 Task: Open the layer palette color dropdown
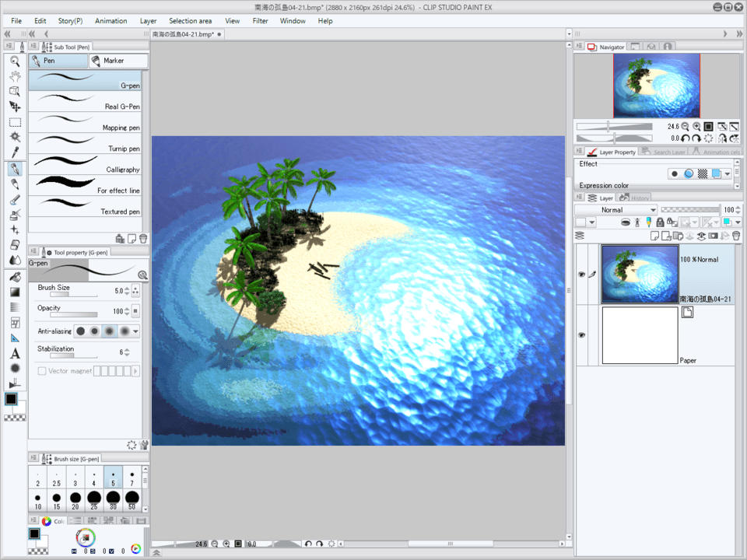coord(592,222)
